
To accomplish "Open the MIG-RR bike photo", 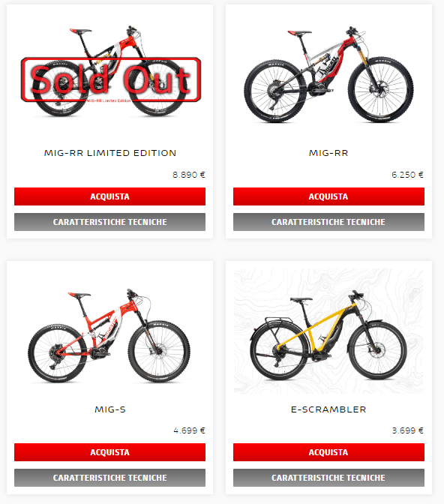I will 328,74.
